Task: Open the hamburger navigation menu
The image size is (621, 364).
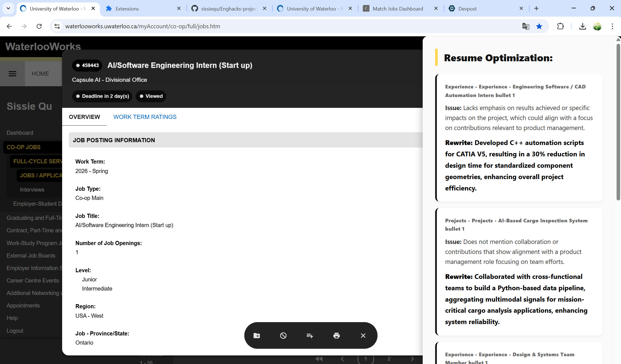Action: coord(12,74)
